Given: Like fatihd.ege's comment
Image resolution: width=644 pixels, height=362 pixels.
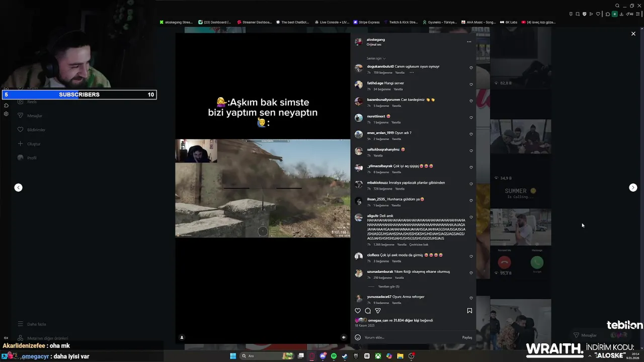Looking at the screenshot, I should (471, 84).
